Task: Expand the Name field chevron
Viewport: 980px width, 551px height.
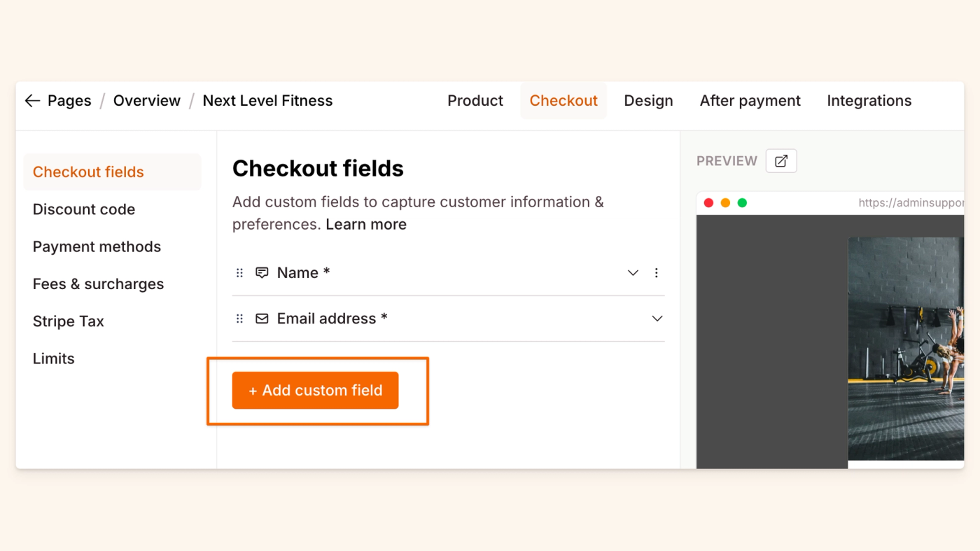Action: click(633, 273)
